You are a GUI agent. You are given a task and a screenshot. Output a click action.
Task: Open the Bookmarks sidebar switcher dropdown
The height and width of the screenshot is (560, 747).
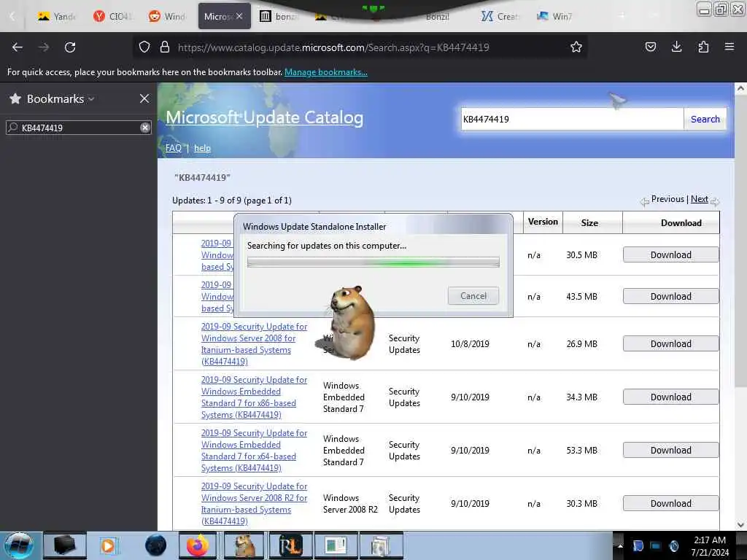91,99
